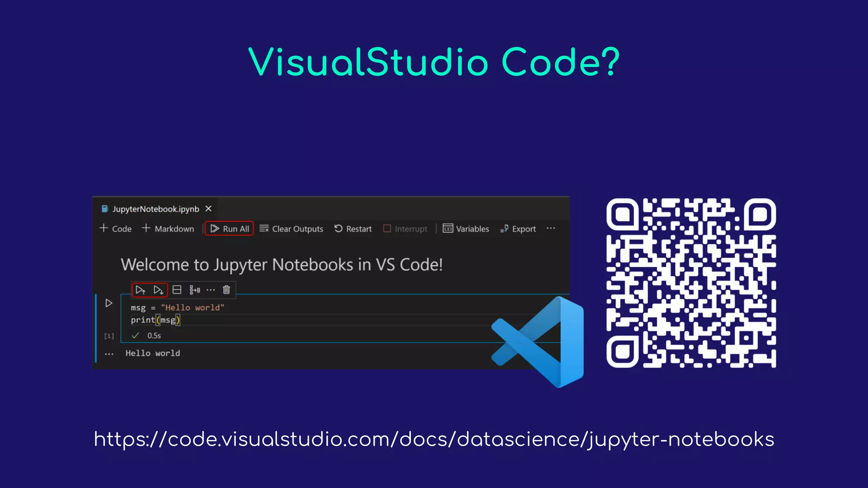Screen dimensions: 868x488
Task: Click the change cell language icon
Action: 195,290
